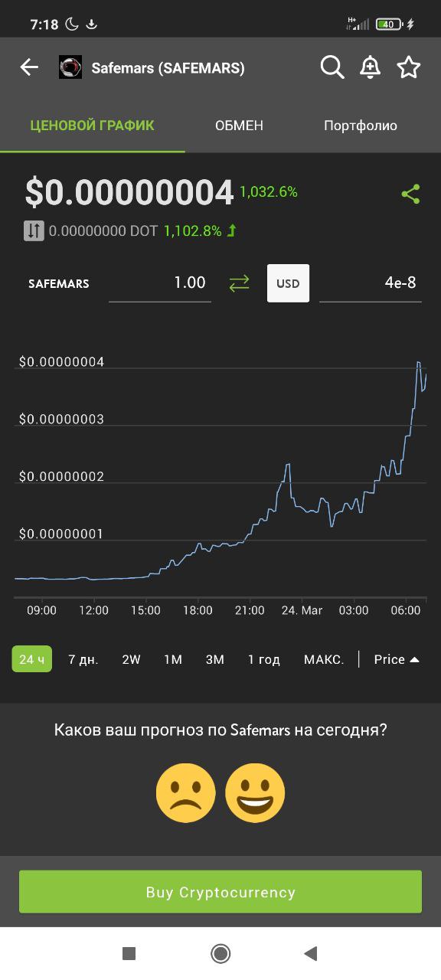Select the sad face forecast emoji
Viewport: 441px width, 980px height.
tap(185, 792)
